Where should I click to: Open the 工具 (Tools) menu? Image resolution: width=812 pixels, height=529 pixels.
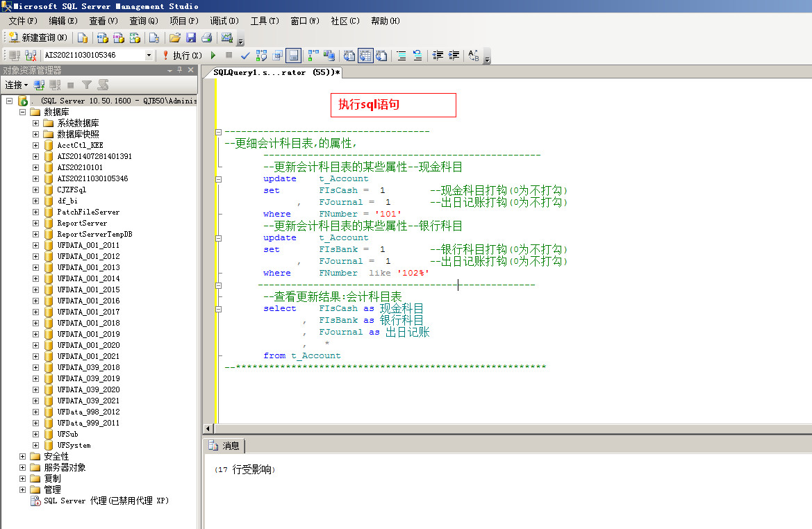(x=264, y=21)
